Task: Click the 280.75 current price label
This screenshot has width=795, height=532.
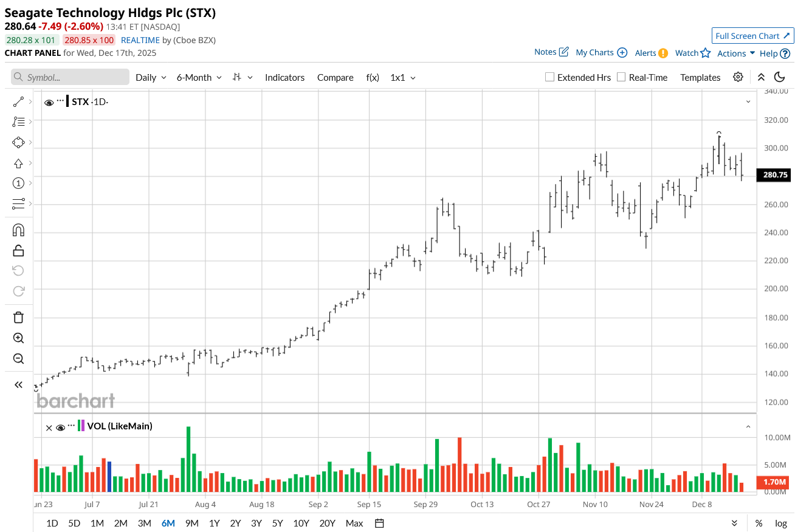Action: (775, 175)
